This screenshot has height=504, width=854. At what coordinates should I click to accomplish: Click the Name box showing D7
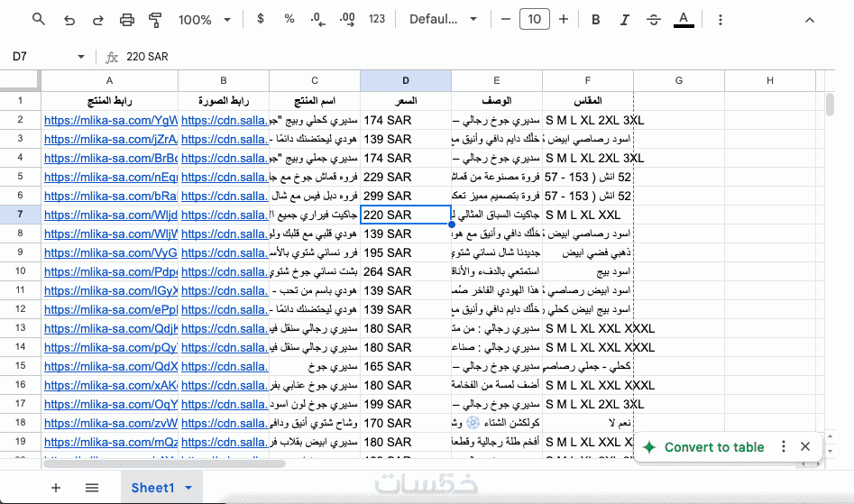42,57
